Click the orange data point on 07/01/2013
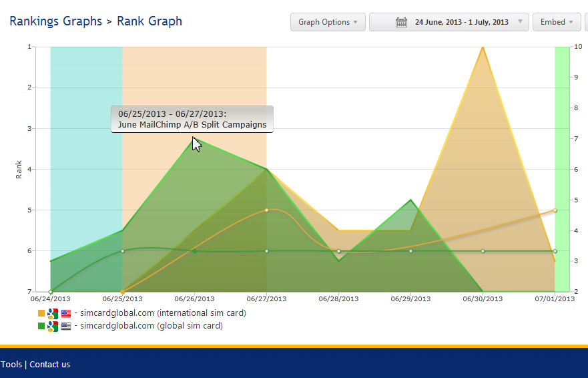 (555, 210)
